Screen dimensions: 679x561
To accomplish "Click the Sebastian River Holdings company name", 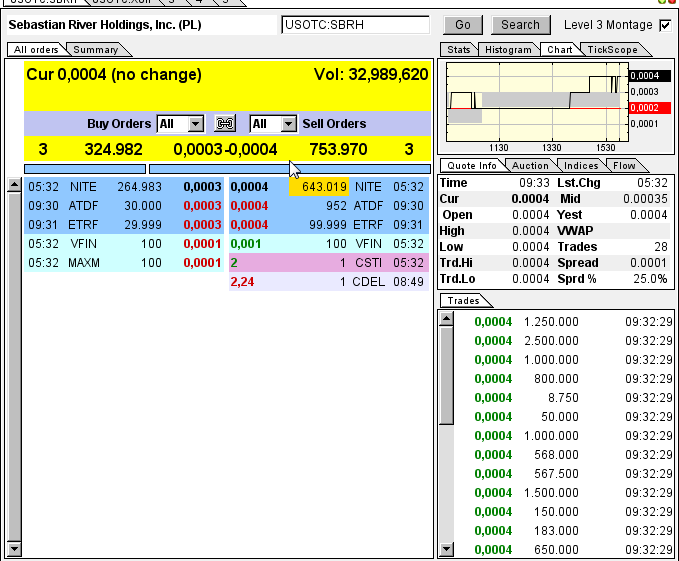I will [105, 25].
